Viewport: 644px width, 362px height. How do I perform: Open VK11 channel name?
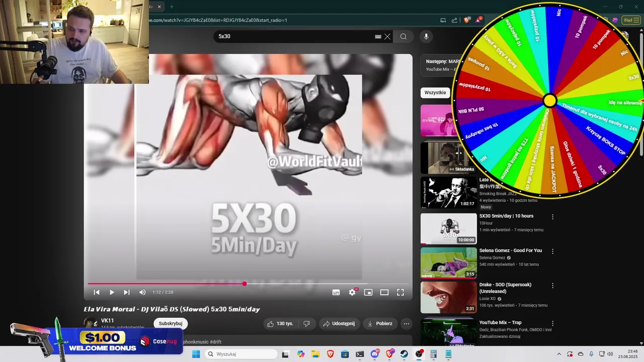108,320
